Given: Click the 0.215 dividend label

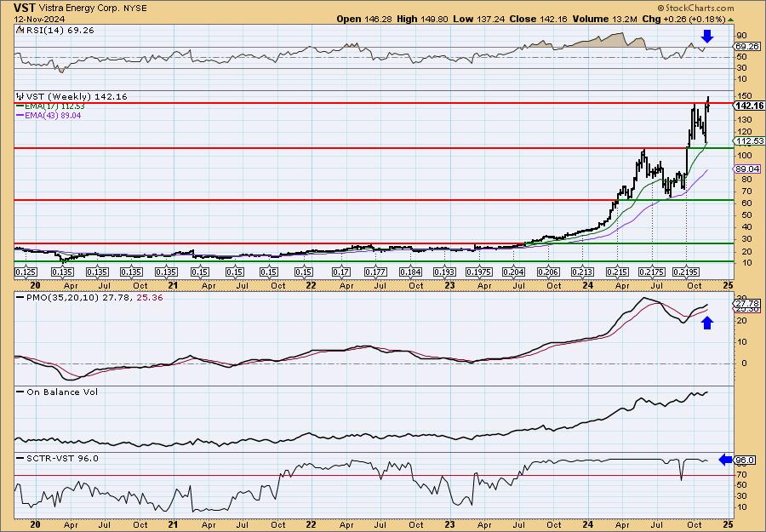Looking at the screenshot, I should [618, 272].
